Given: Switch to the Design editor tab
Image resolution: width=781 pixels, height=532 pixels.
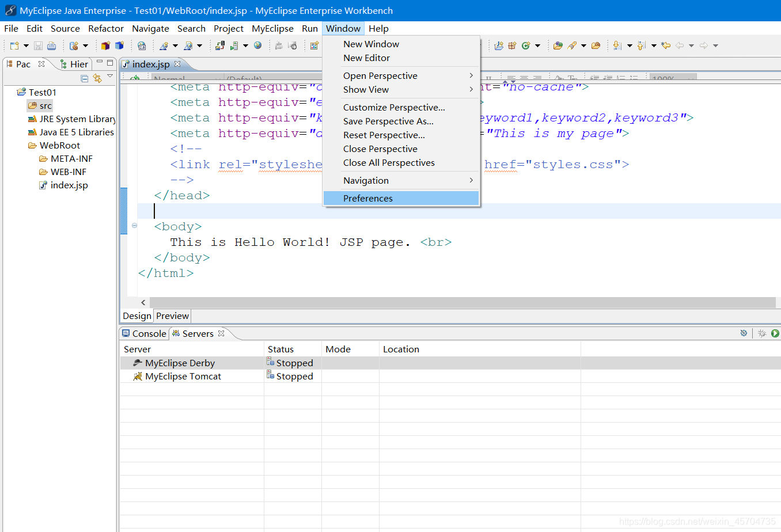Looking at the screenshot, I should 137,316.
